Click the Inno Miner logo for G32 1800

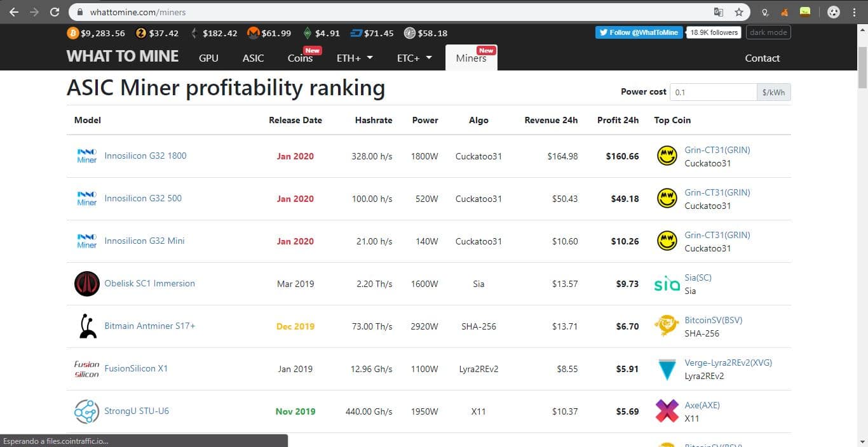(x=86, y=156)
